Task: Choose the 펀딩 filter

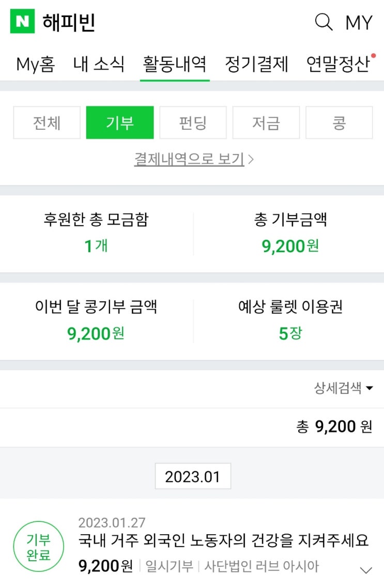Action: 193,123
